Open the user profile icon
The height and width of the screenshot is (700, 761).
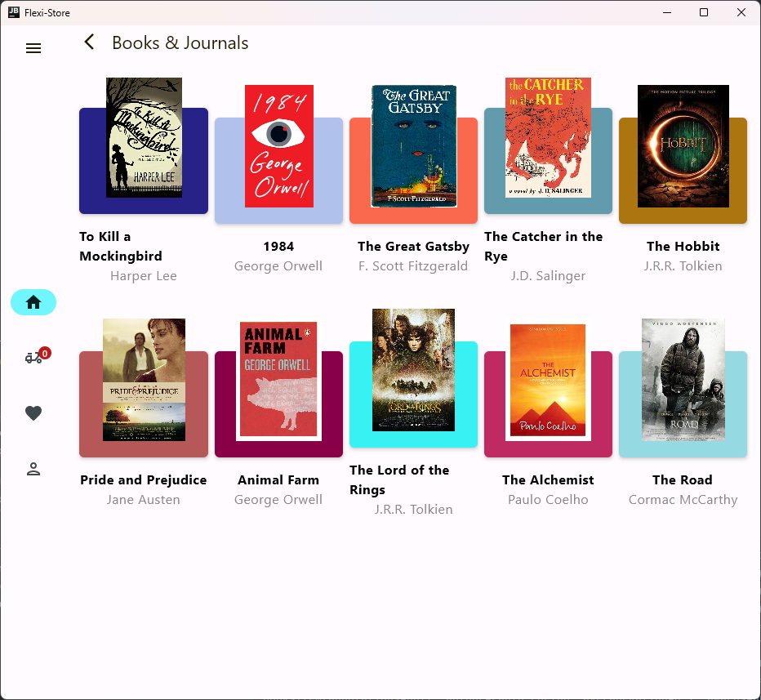coord(33,469)
